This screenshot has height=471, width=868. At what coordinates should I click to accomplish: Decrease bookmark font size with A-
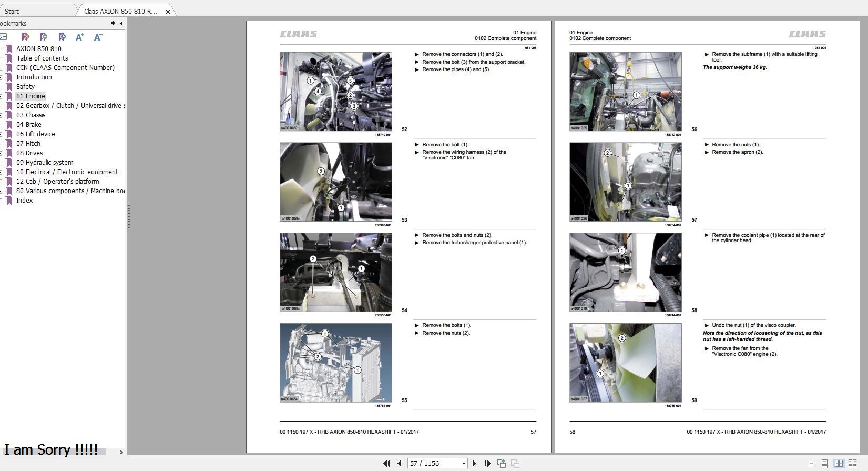coord(98,37)
